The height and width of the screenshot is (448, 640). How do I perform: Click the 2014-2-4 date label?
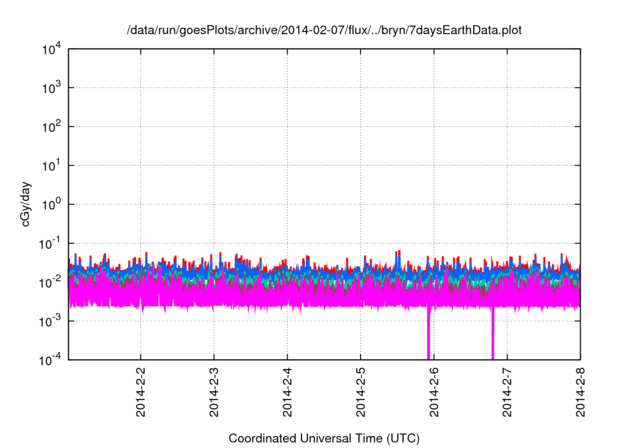[287, 392]
